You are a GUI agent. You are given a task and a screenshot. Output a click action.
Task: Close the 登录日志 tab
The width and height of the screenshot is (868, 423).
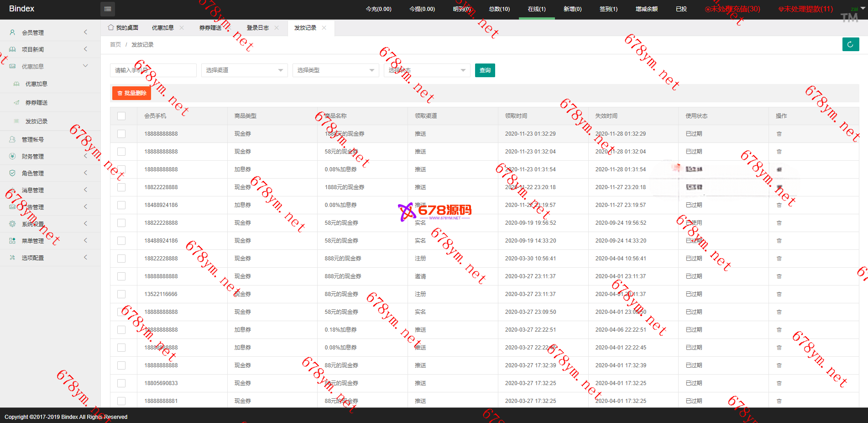click(277, 28)
